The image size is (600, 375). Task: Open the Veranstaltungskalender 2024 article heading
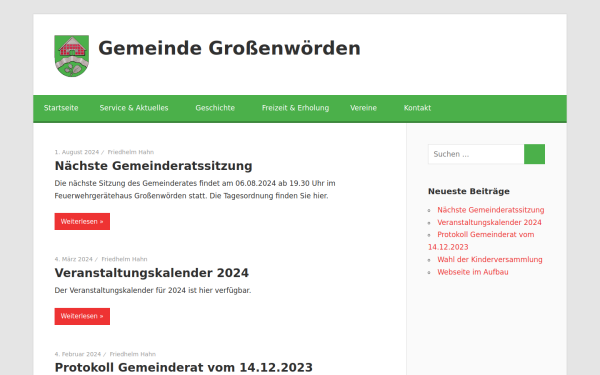tap(152, 273)
